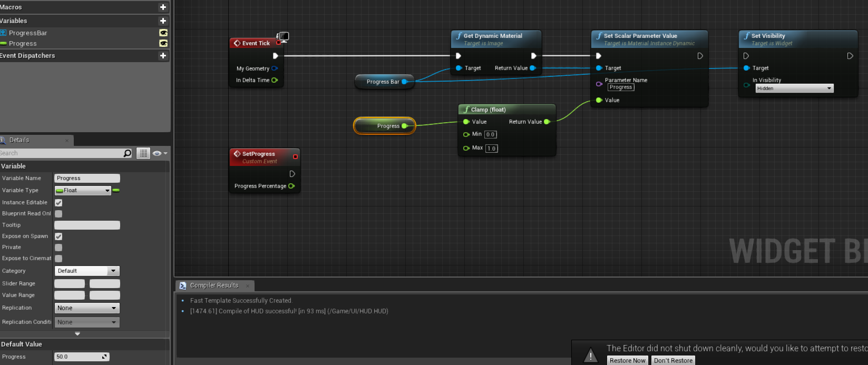Toggle visibility eye for ProgressBar variable
This screenshot has height=365, width=868.
click(x=163, y=33)
